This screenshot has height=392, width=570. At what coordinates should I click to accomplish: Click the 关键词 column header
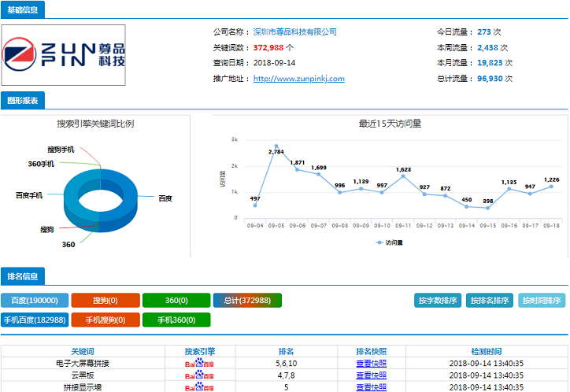pyautogui.click(x=83, y=351)
